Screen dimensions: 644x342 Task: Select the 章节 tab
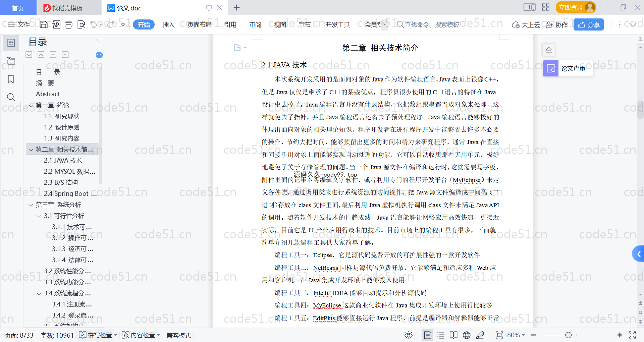click(x=305, y=24)
